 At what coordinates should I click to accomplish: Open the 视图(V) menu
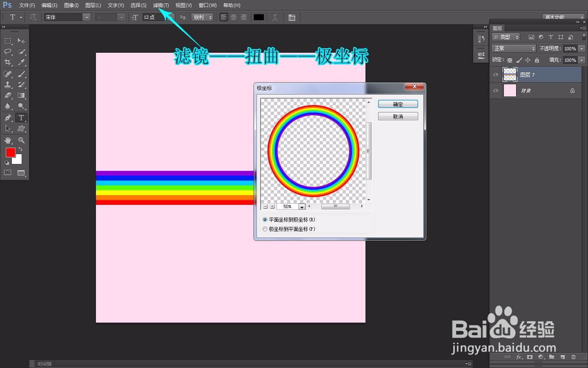[x=183, y=5]
